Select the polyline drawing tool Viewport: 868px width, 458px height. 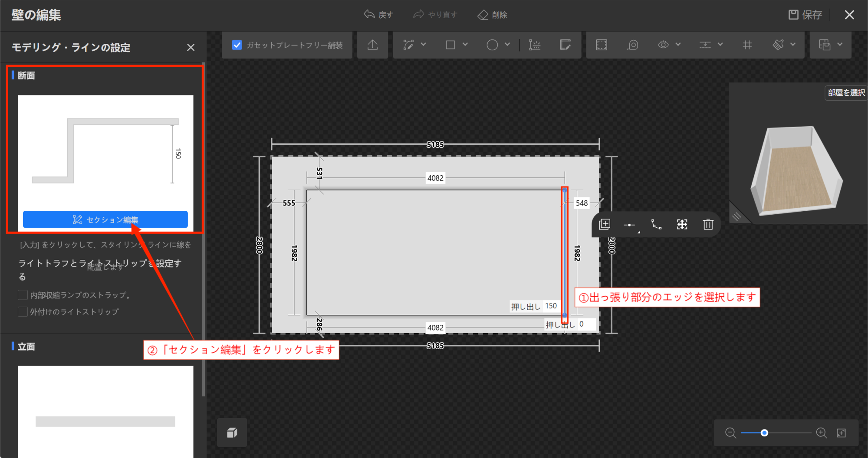pyautogui.click(x=408, y=45)
